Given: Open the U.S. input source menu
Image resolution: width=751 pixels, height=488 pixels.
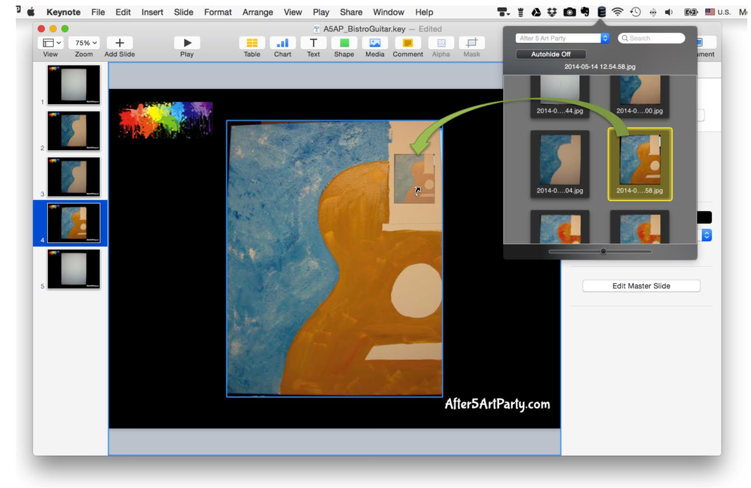Looking at the screenshot, I should pyautogui.click(x=717, y=12).
